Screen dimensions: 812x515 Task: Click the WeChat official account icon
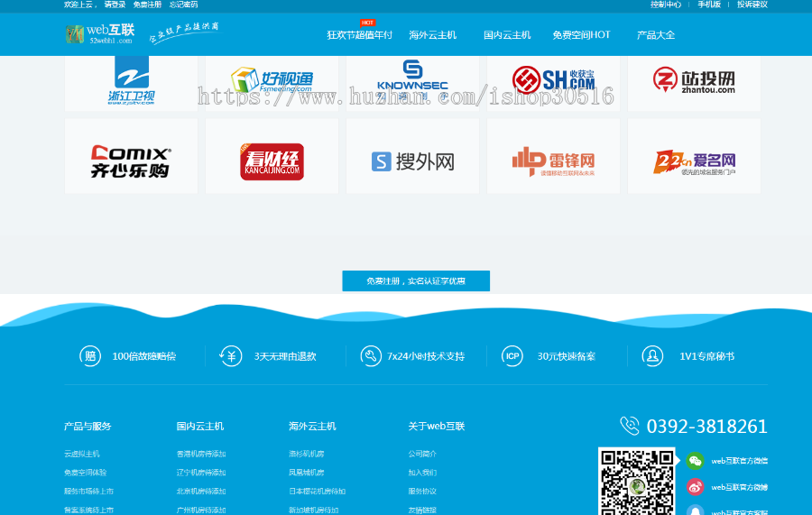tap(695, 461)
